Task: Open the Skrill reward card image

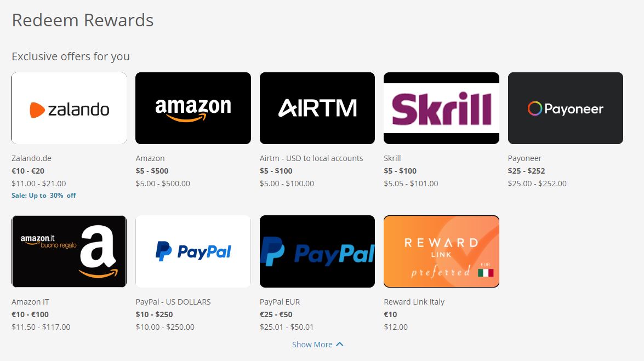Action: pos(441,108)
